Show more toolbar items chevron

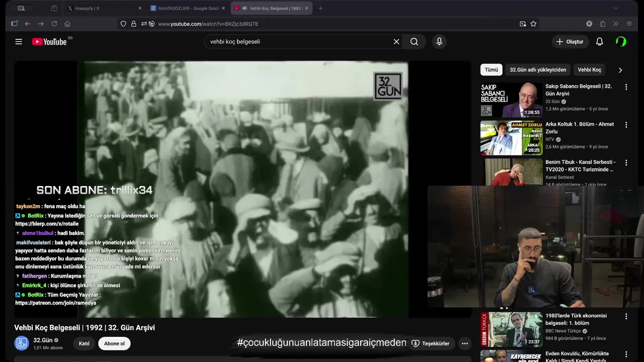616,24
